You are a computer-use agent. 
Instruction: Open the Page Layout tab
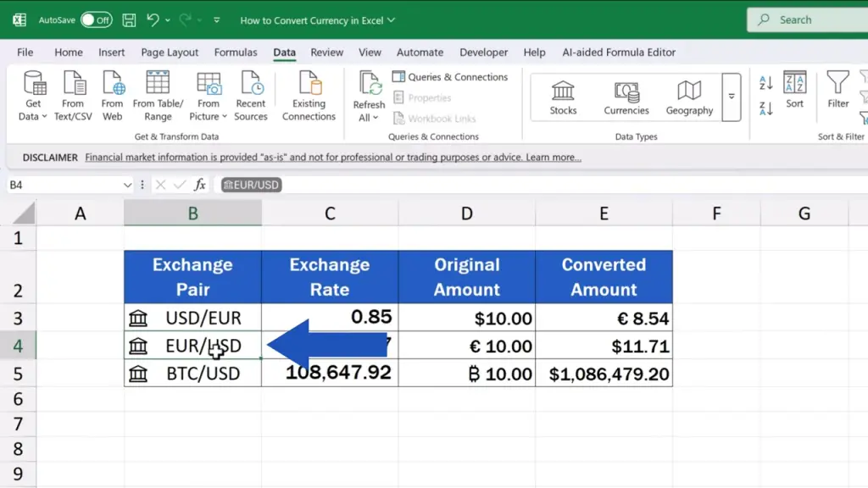pos(170,53)
